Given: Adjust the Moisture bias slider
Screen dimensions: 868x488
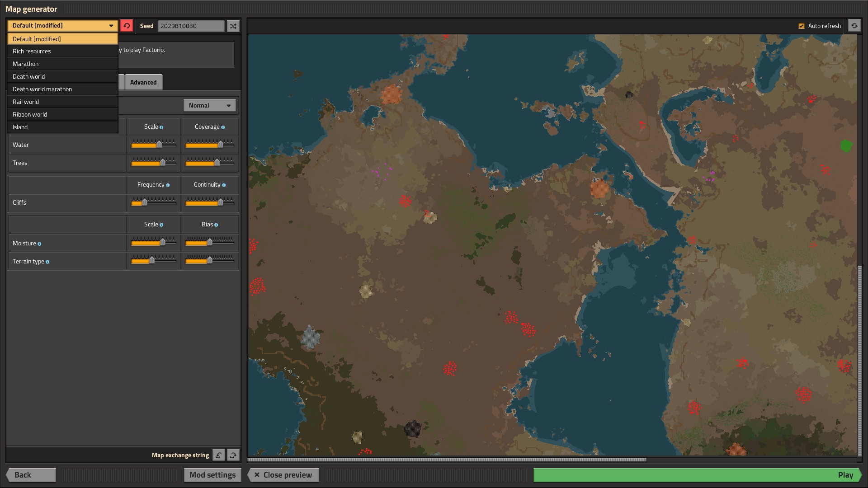Looking at the screenshot, I should click(x=210, y=243).
